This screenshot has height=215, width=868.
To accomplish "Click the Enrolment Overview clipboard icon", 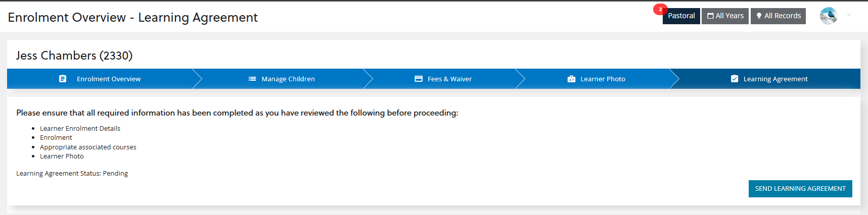I will 63,79.
